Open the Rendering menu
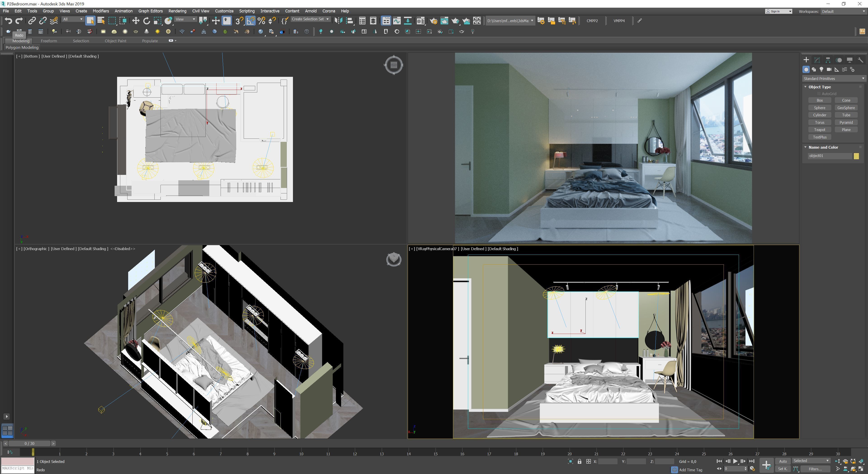The image size is (868, 474). click(177, 11)
